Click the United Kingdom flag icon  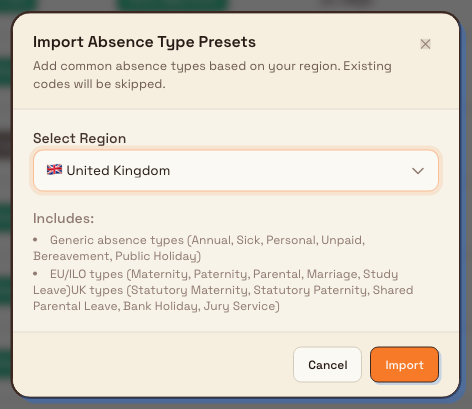click(54, 170)
